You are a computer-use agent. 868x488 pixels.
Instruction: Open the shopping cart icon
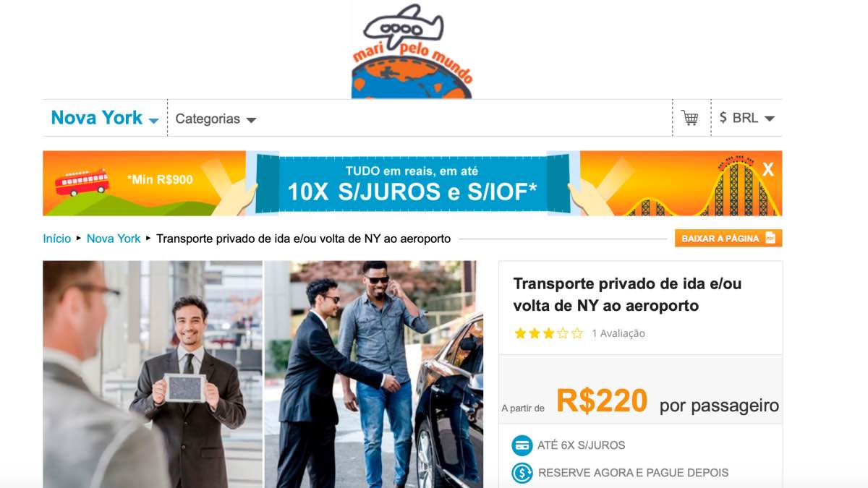689,118
